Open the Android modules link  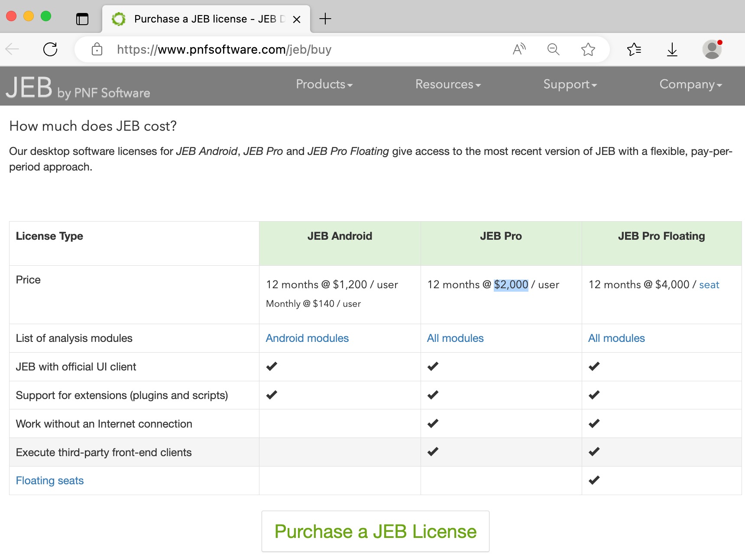click(307, 338)
